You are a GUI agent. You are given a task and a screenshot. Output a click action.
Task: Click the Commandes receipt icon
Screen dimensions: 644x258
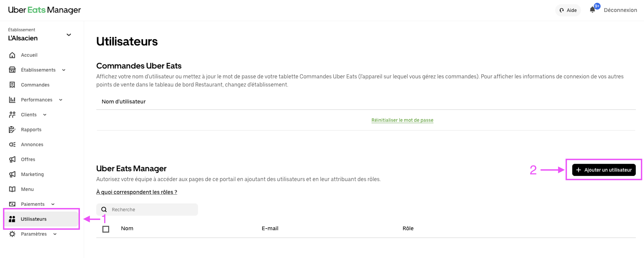[x=12, y=85]
